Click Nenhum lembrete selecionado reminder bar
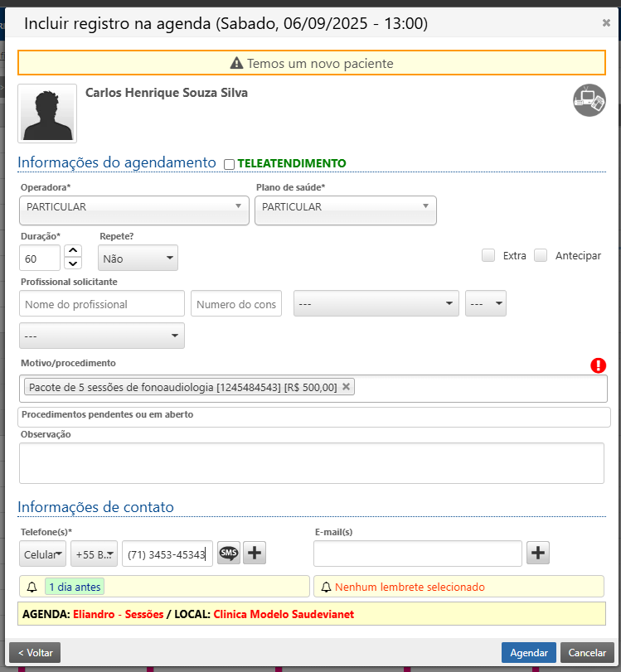621x672 pixels. coord(458,587)
